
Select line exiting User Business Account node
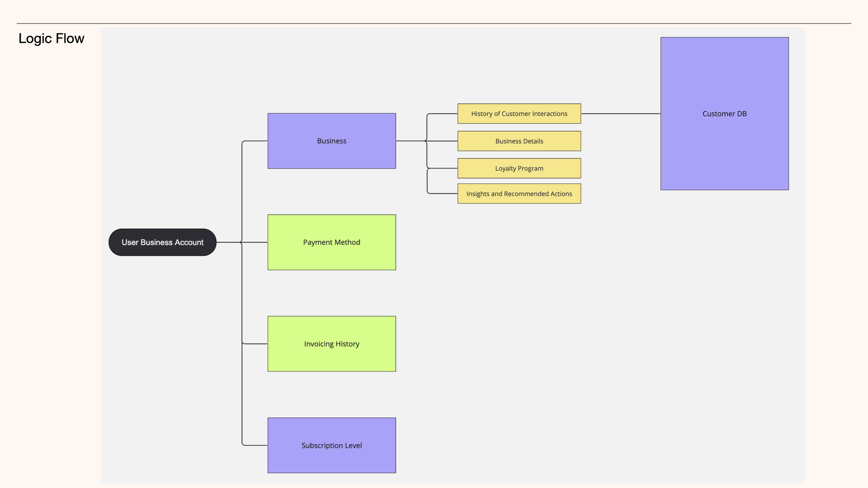pos(227,242)
